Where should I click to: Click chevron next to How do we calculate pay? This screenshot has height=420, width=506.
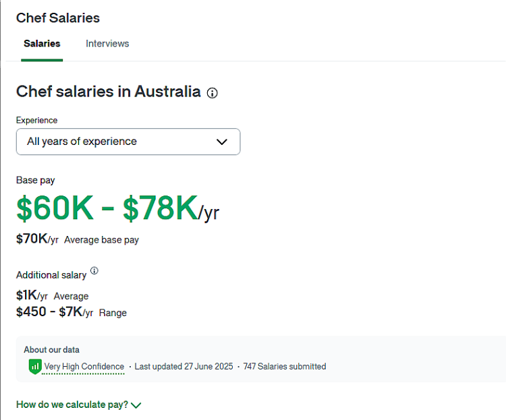coord(136,405)
